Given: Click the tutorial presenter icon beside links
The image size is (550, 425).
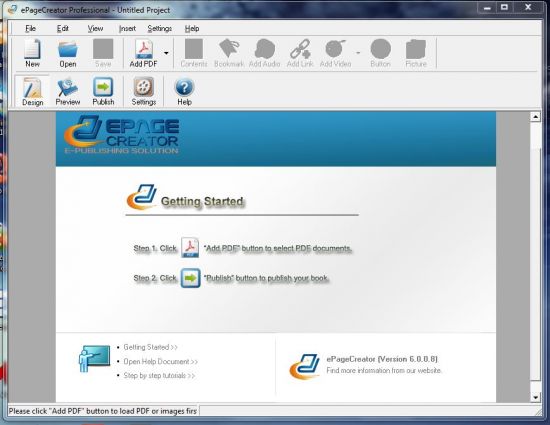Looking at the screenshot, I should tap(94, 358).
